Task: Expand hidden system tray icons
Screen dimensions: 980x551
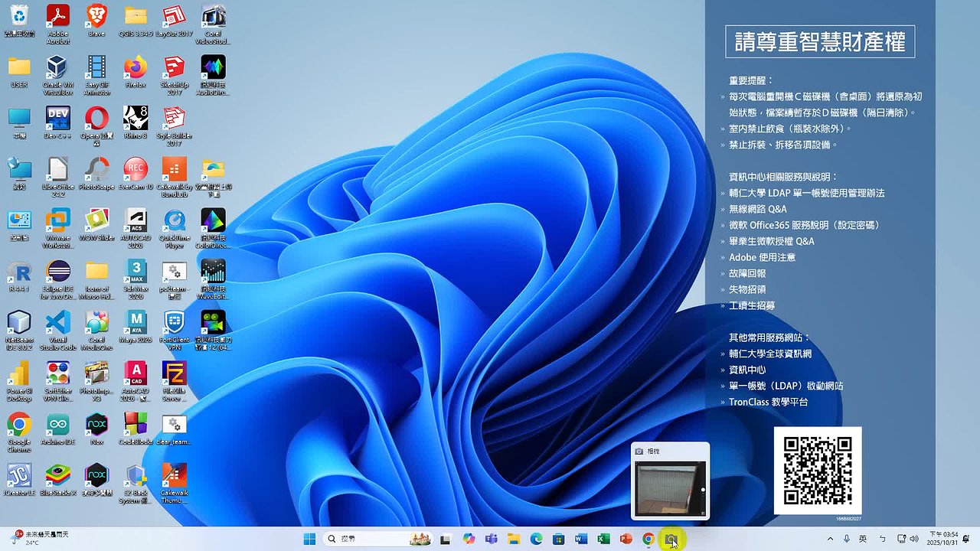Action: coord(831,539)
